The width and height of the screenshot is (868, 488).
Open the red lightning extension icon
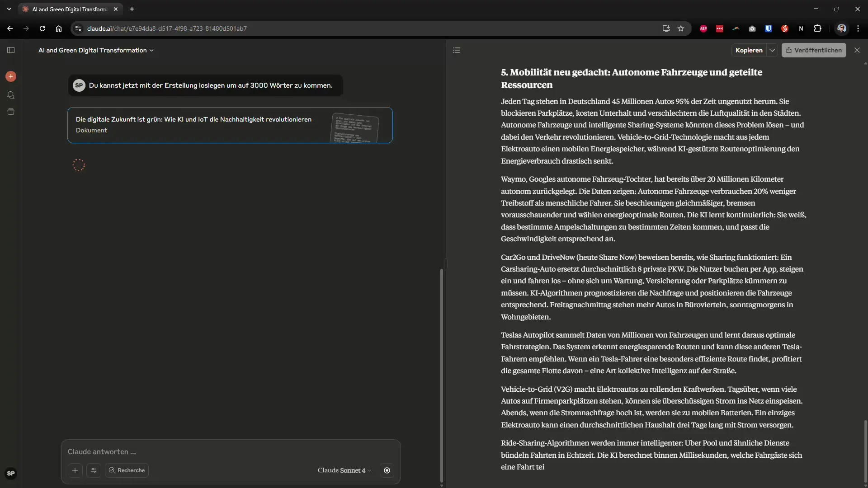(785, 28)
